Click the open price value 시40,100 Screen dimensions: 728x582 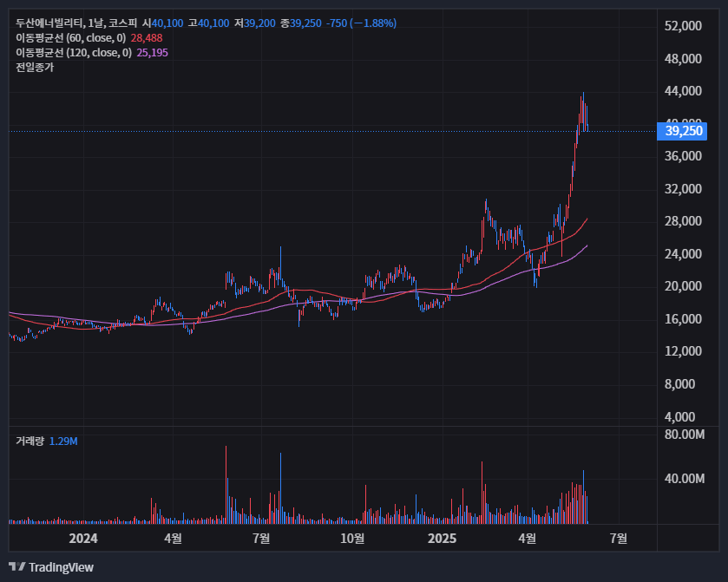point(162,23)
